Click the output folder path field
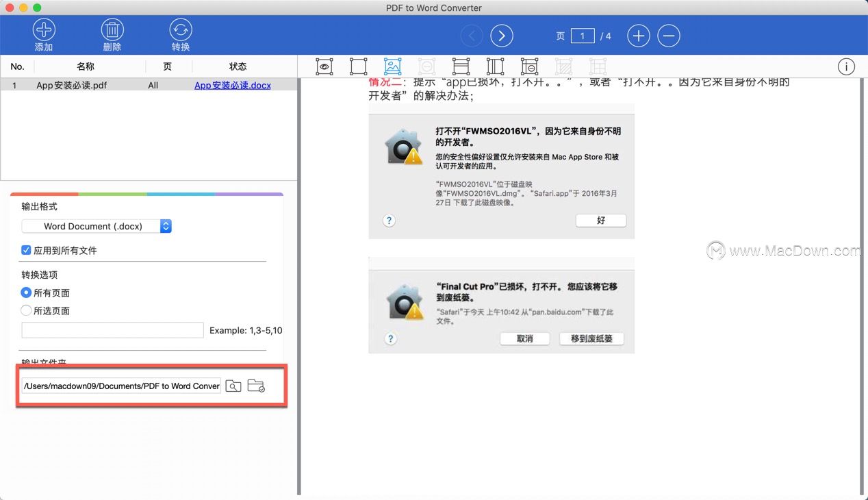Image resolution: width=868 pixels, height=500 pixels. pos(122,386)
